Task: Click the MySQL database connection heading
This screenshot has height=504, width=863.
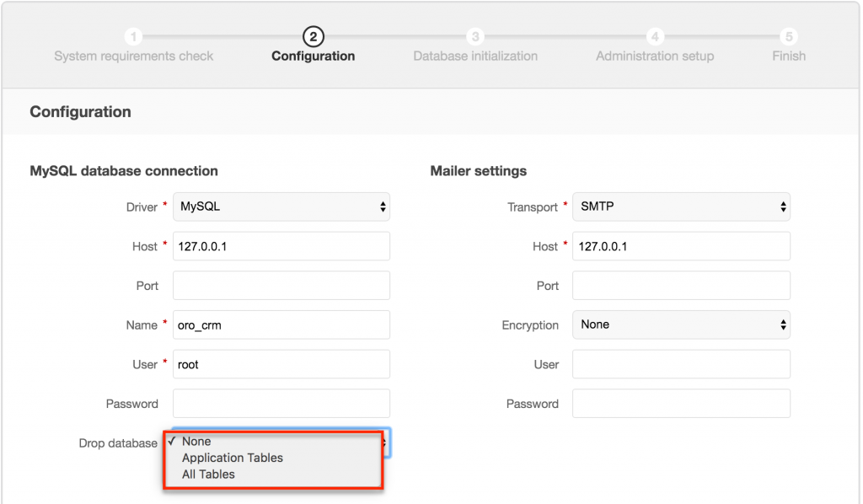Action: pos(124,171)
